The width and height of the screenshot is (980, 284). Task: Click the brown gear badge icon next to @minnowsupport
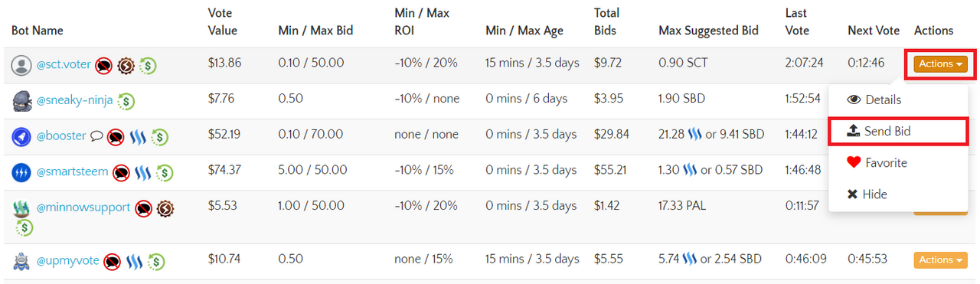pos(165,207)
